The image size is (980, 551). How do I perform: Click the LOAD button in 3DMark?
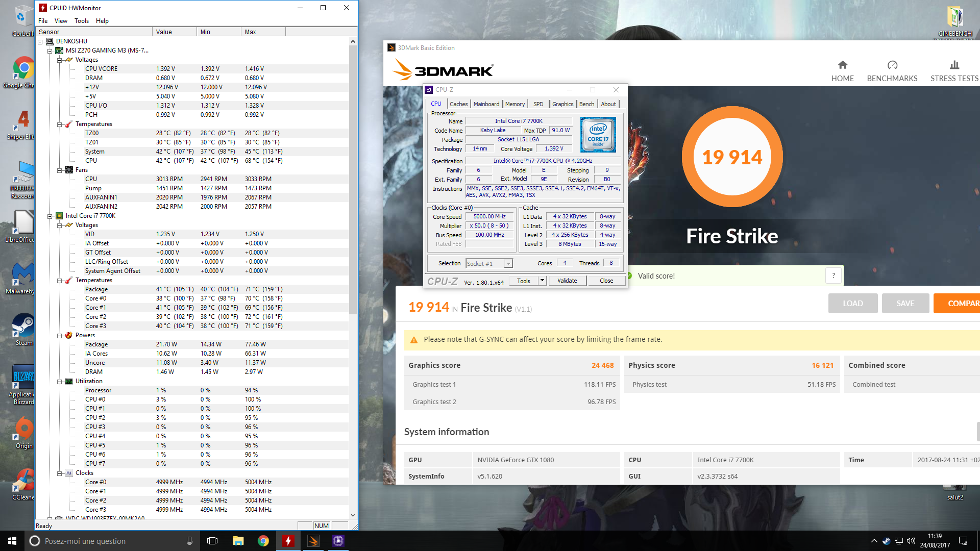click(x=853, y=303)
